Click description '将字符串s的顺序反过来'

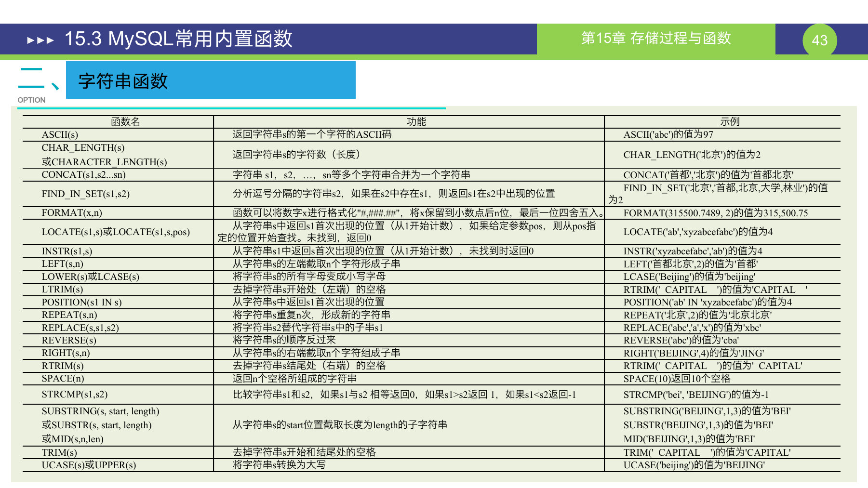tap(284, 340)
